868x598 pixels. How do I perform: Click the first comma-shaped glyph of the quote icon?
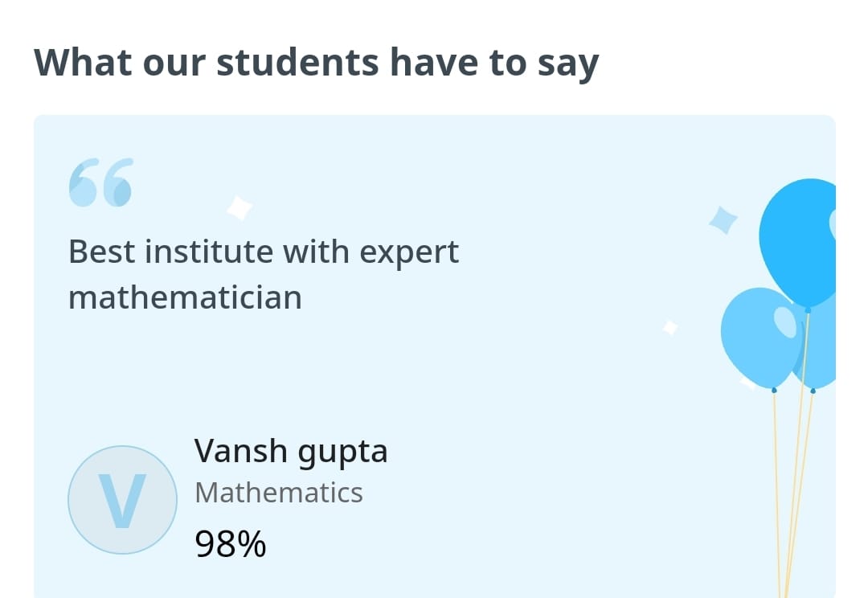84,182
